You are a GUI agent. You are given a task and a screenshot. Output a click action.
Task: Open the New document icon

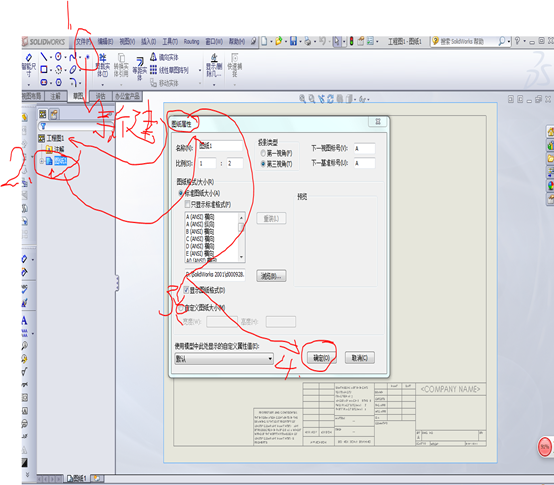coord(264,41)
